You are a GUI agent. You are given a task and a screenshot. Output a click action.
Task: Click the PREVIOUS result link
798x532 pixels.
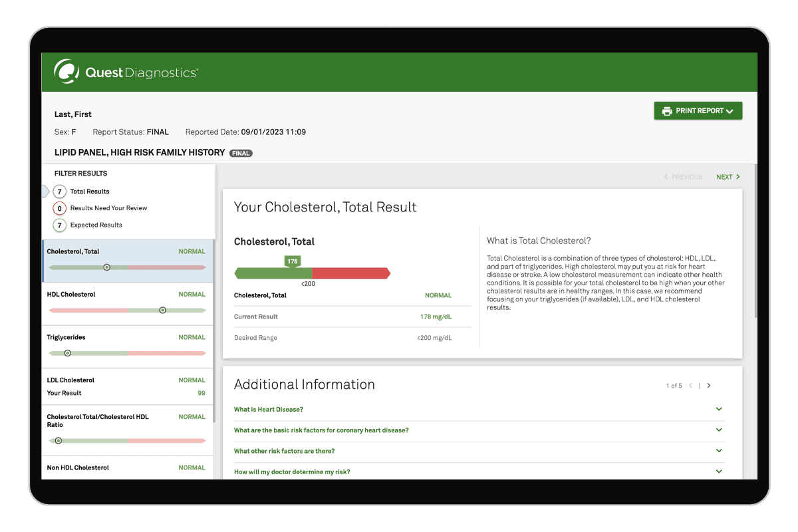(x=683, y=177)
